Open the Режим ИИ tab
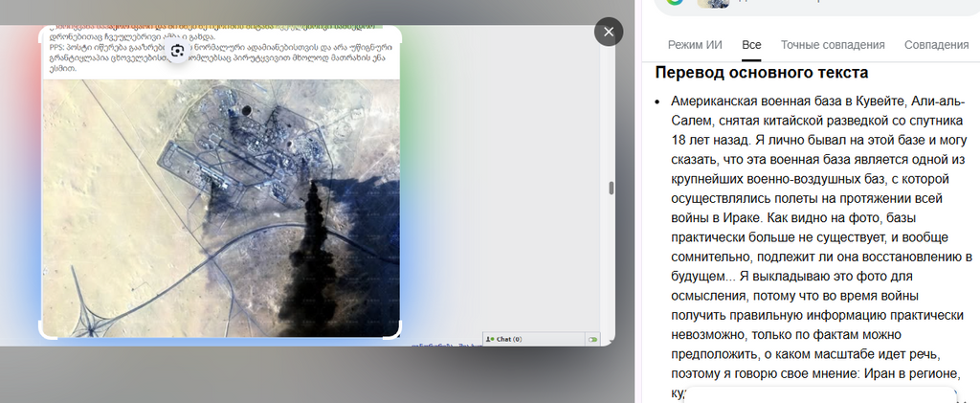The width and height of the screenshot is (980, 403). 695,45
